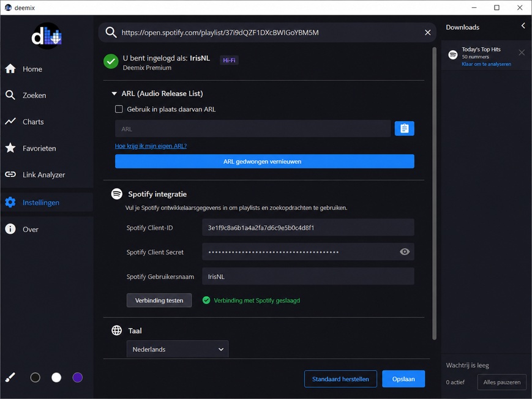Click the 50 nummers text
This screenshot has height=399, width=532.
click(475, 57)
